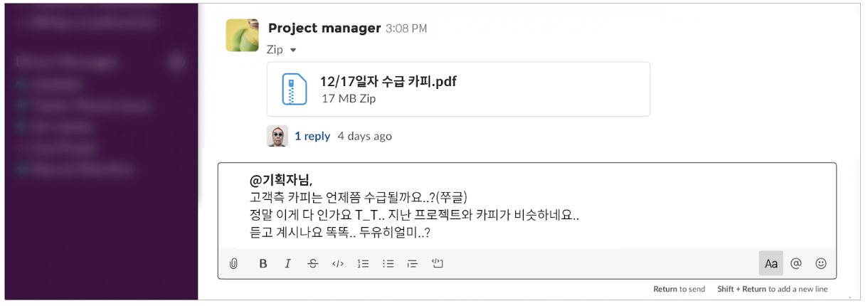The width and height of the screenshot is (868, 306).
Task: Apply blockquote indent formatting
Action: [x=413, y=263]
